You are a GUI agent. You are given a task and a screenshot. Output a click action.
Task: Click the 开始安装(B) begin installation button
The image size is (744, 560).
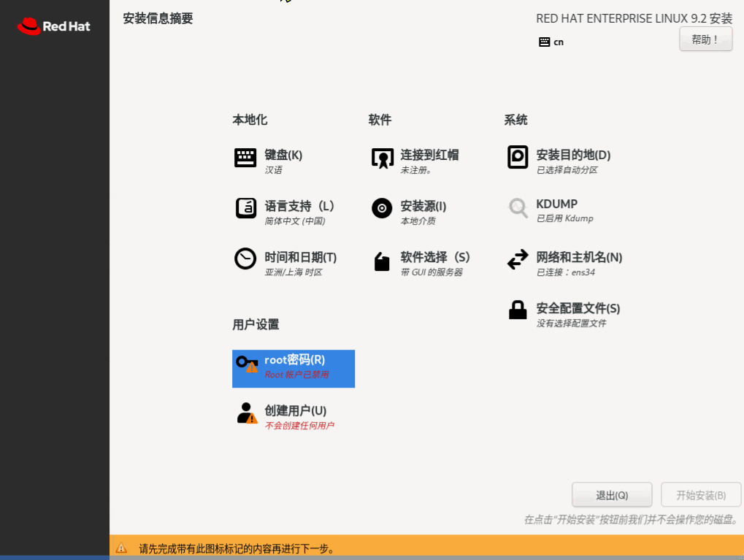pyautogui.click(x=701, y=495)
